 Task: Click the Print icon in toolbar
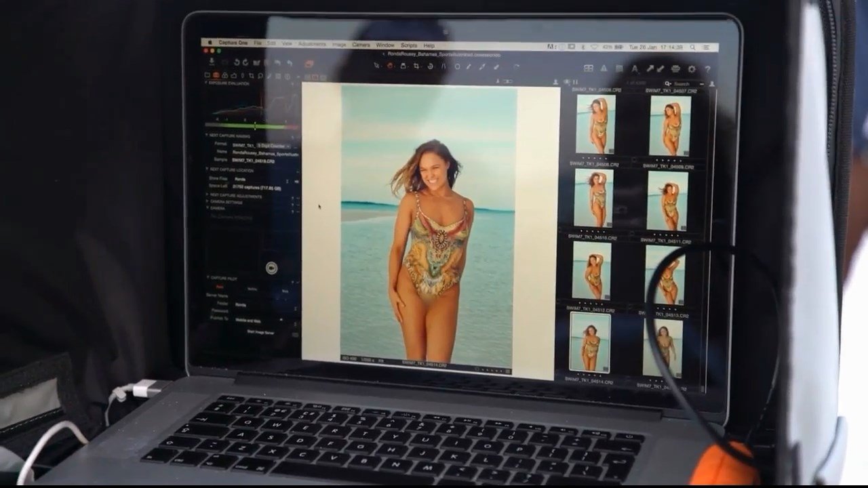point(675,68)
